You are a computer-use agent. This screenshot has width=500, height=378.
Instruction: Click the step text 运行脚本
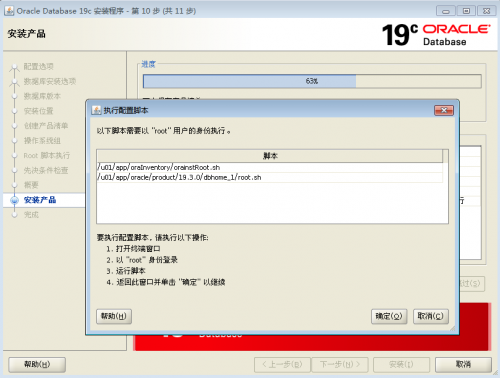pos(131,271)
